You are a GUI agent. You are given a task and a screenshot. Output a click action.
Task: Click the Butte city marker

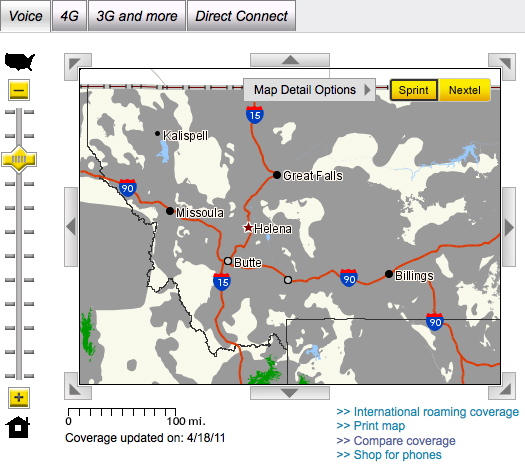(228, 261)
